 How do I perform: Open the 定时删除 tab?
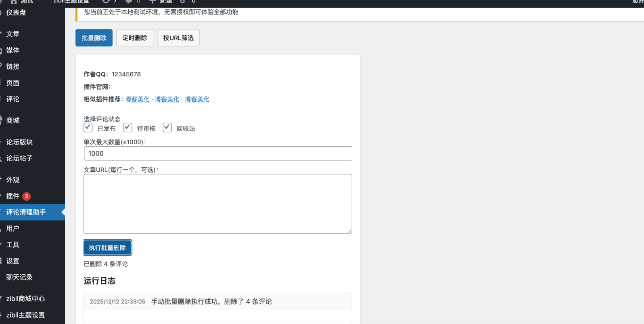pyautogui.click(x=135, y=38)
